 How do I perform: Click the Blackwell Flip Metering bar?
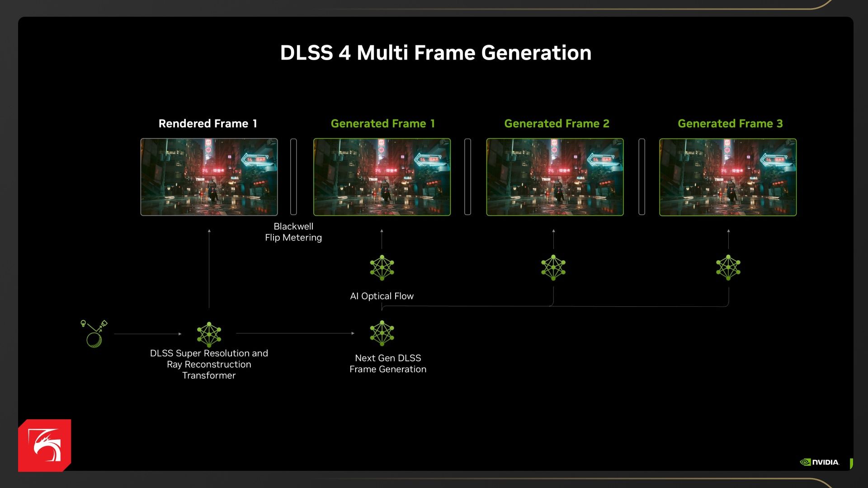tap(293, 177)
